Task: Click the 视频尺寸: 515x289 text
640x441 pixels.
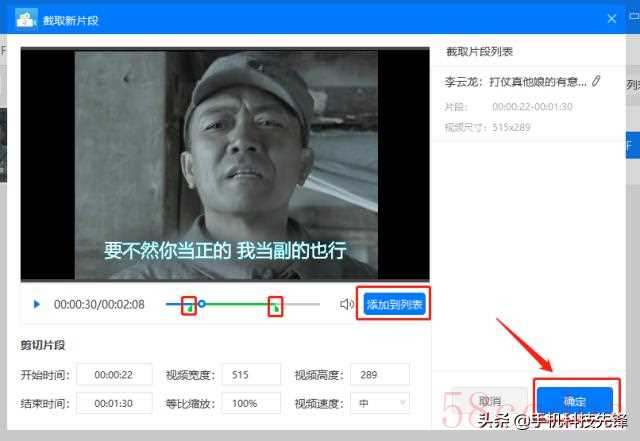Action: tap(487, 127)
